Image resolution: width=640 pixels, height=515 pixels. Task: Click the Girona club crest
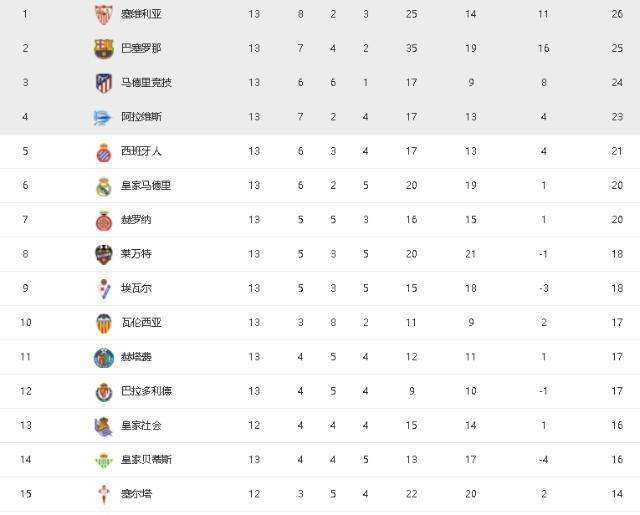point(104,221)
